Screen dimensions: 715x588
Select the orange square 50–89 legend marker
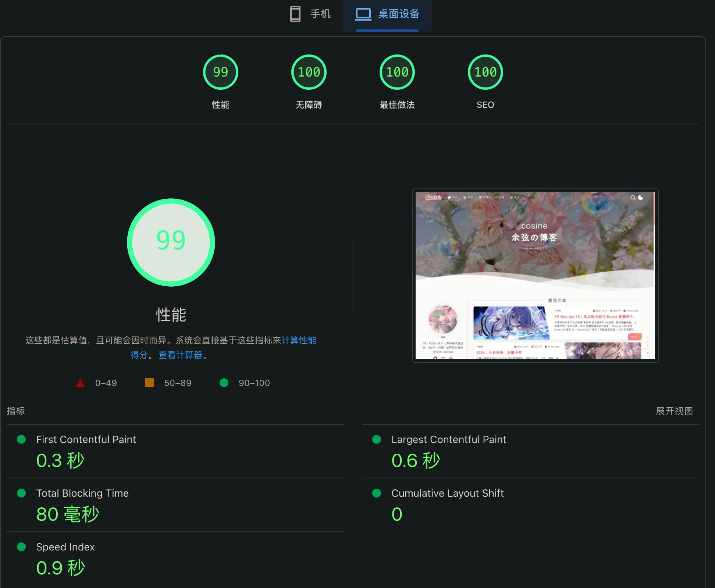click(x=149, y=383)
